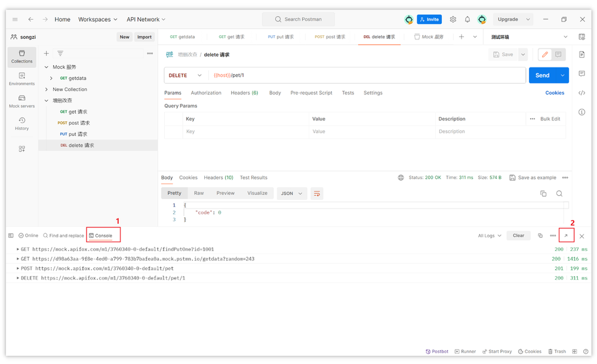Image resolution: width=597 pixels, height=364 pixels.
Task: Switch to the Pre-request Script tab
Action: tap(311, 93)
